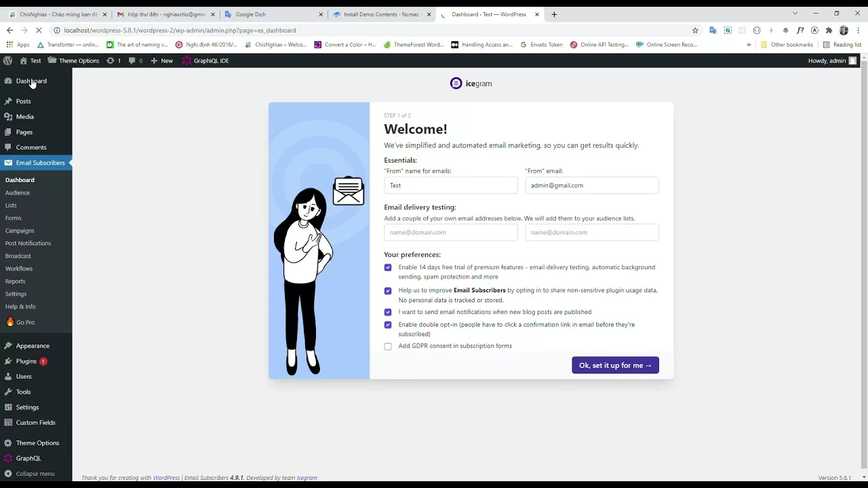This screenshot has height=488, width=868.
Task: Click the Custom Fields icon
Action: pyautogui.click(x=8, y=422)
